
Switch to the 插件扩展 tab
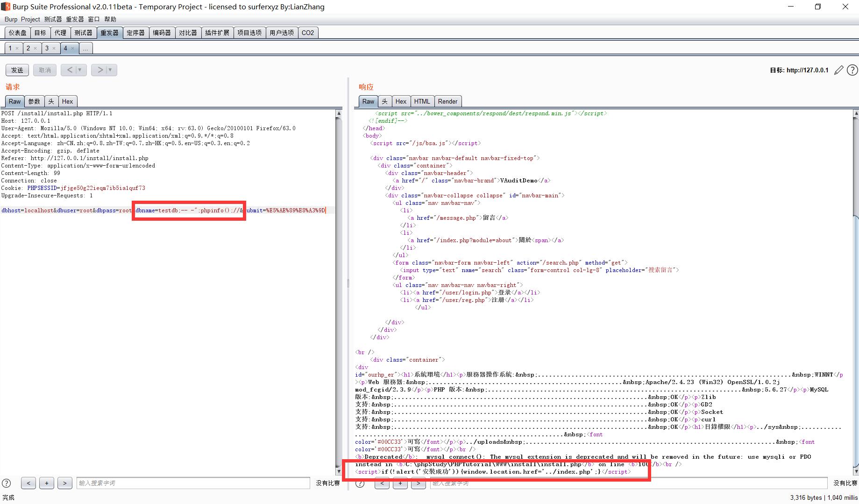coord(217,33)
